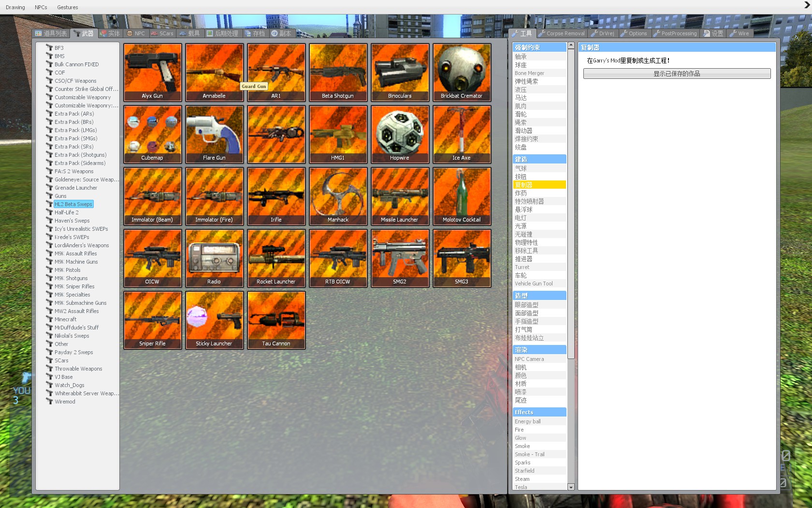
Task: Open the CSO/CF Weapons category
Action: [x=75, y=81]
